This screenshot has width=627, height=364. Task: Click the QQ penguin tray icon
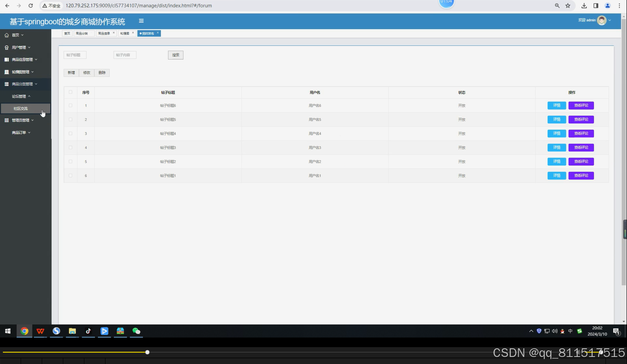[562, 331]
